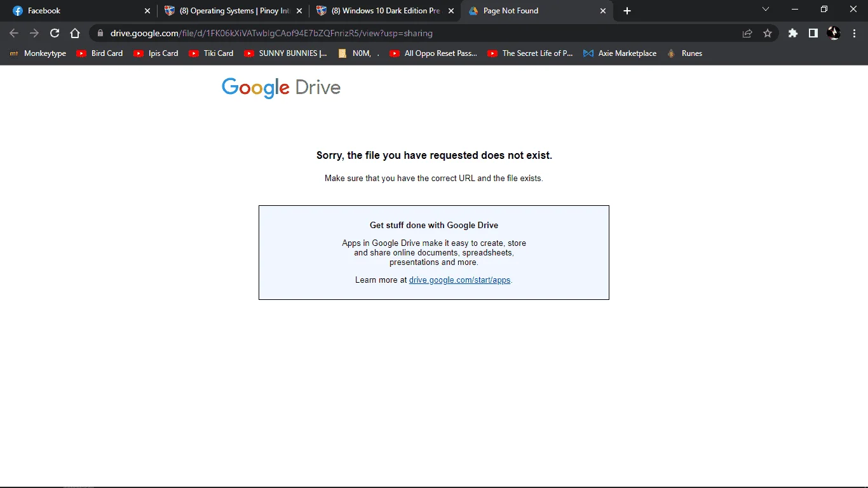The width and height of the screenshot is (868, 488).
Task: Open All Oppo Reset Pass bookmark
Action: point(433,53)
